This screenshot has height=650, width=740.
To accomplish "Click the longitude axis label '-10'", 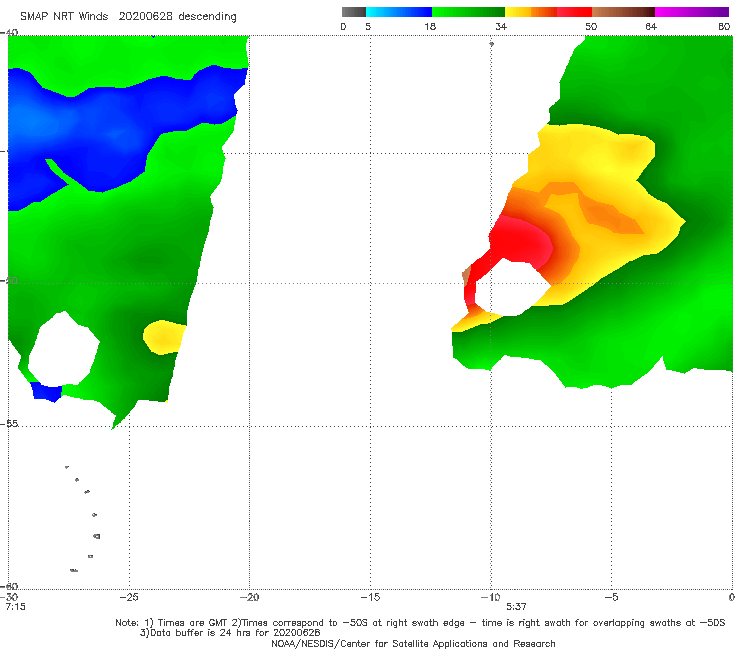I will (490, 597).
